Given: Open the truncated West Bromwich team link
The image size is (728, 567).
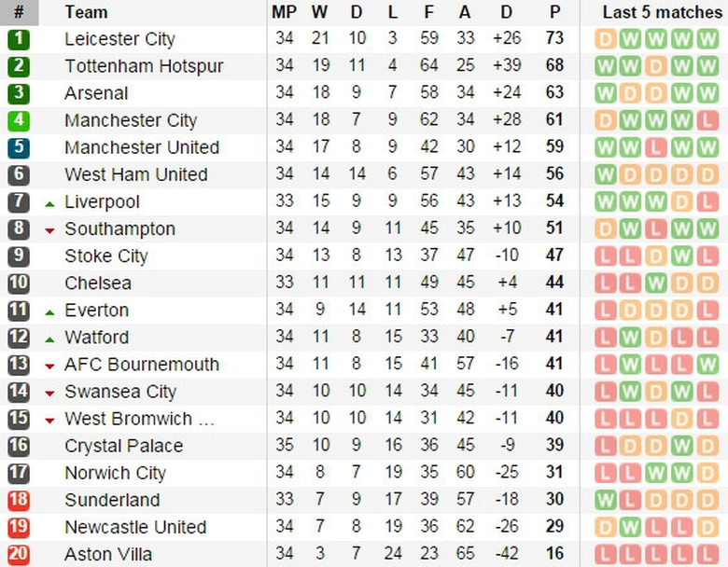Looking at the screenshot, I should (x=139, y=419).
